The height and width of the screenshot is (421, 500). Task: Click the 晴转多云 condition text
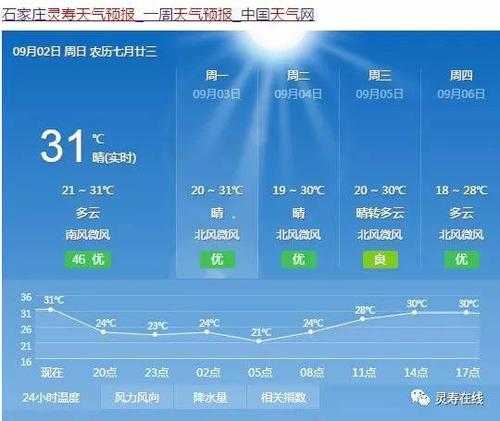pos(380,213)
